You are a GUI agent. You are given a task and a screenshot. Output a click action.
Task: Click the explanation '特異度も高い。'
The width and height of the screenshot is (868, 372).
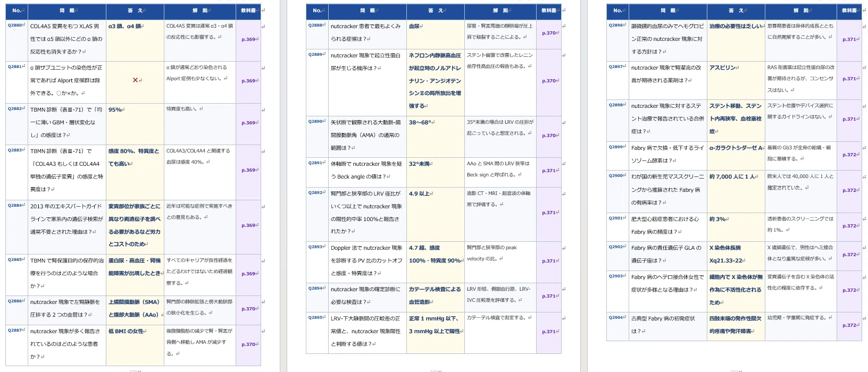[x=183, y=108]
